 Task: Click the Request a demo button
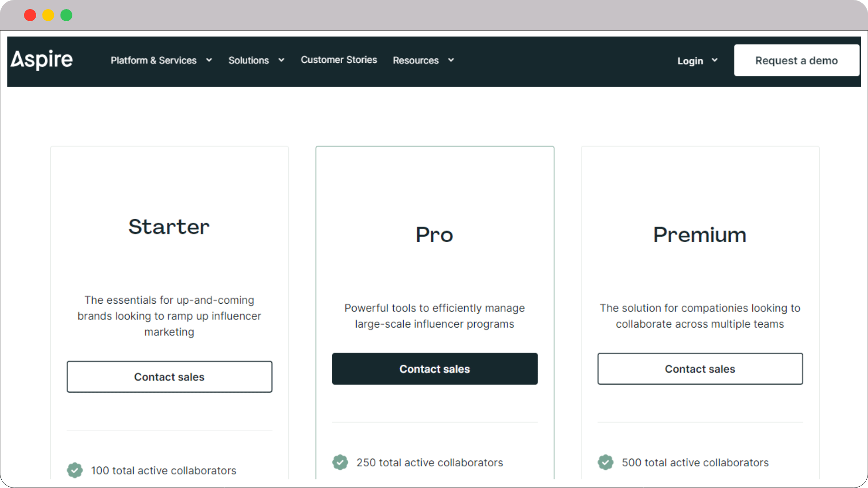(797, 60)
